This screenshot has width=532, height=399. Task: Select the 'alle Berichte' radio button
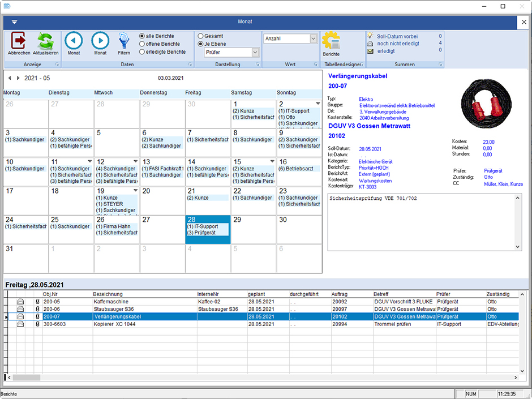click(x=142, y=36)
